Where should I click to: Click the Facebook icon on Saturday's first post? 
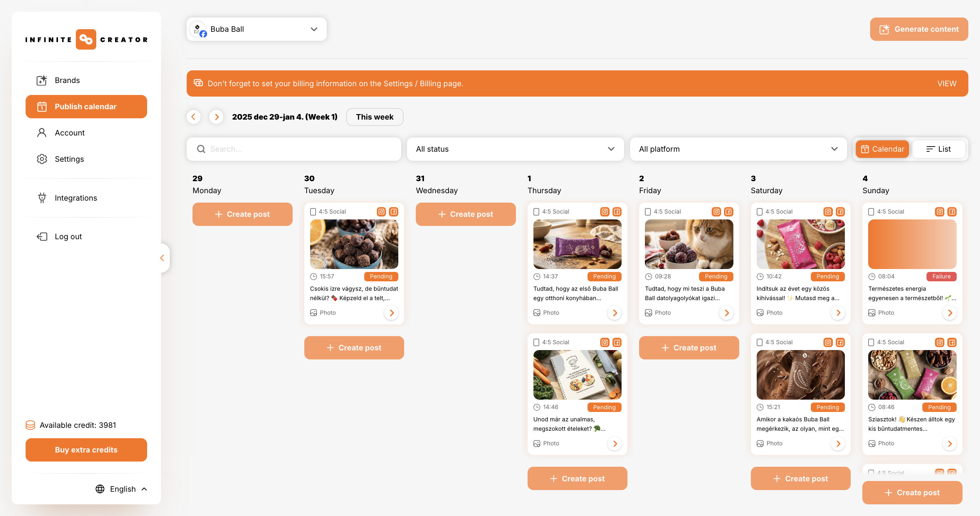pos(841,212)
